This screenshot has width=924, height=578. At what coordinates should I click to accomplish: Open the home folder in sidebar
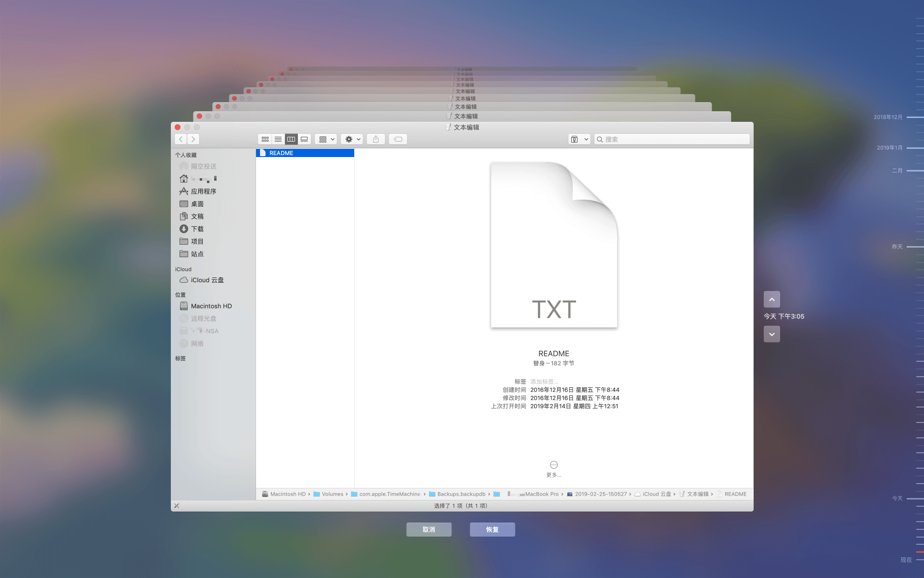click(x=198, y=179)
